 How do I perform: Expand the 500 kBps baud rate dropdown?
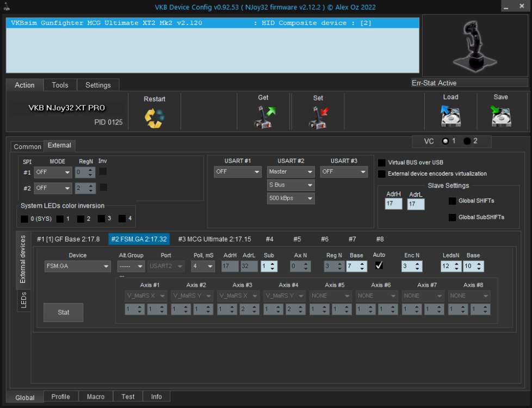click(x=291, y=198)
